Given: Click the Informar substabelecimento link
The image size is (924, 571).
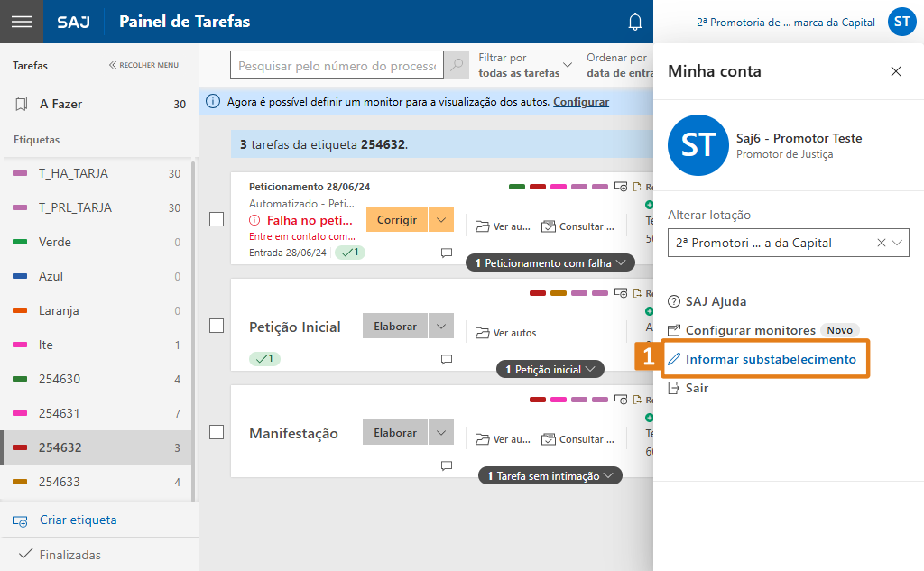Looking at the screenshot, I should coord(771,359).
